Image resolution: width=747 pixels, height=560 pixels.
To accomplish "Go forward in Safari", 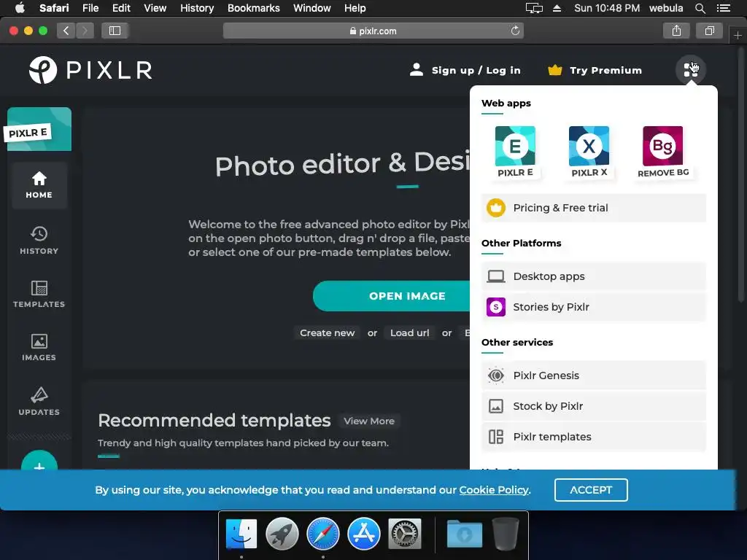I will coord(85,31).
